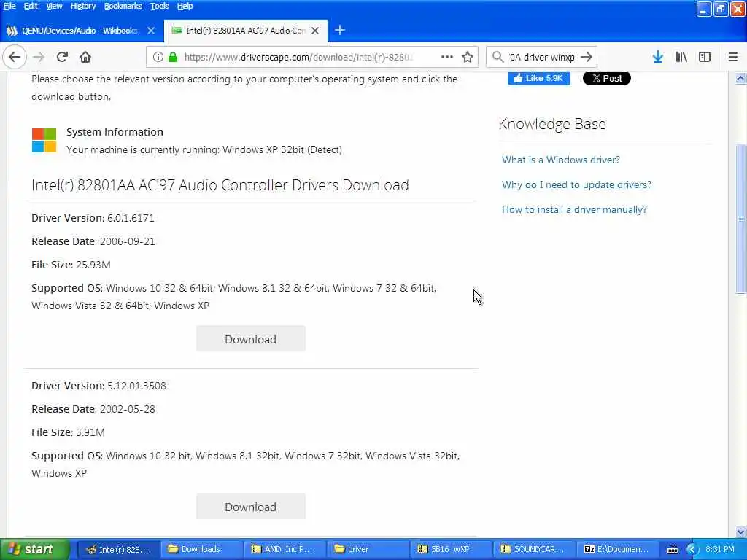Expand hidden tray icons chevron

pos(692,549)
